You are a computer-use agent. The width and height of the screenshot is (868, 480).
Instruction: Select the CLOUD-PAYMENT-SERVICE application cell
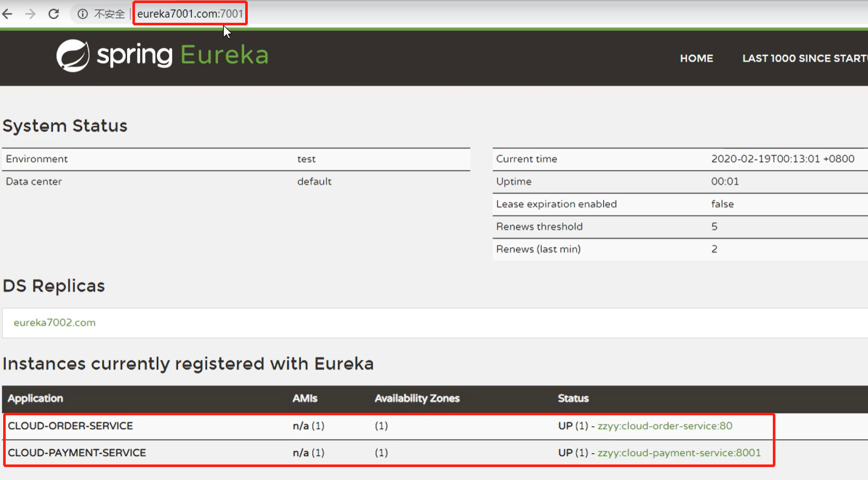coord(77,453)
